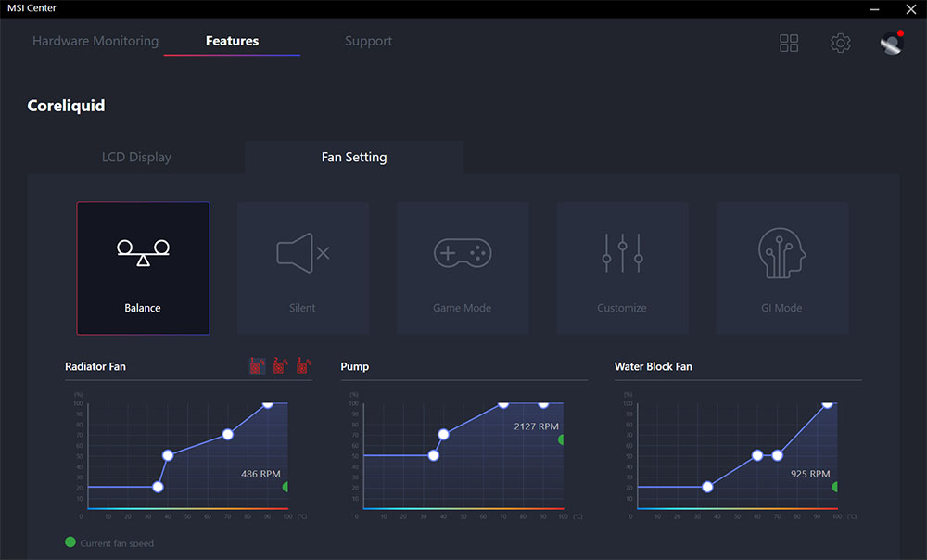Click Radiator Fan curve point at 100%
Image resolution: width=927 pixels, height=560 pixels.
click(x=268, y=403)
